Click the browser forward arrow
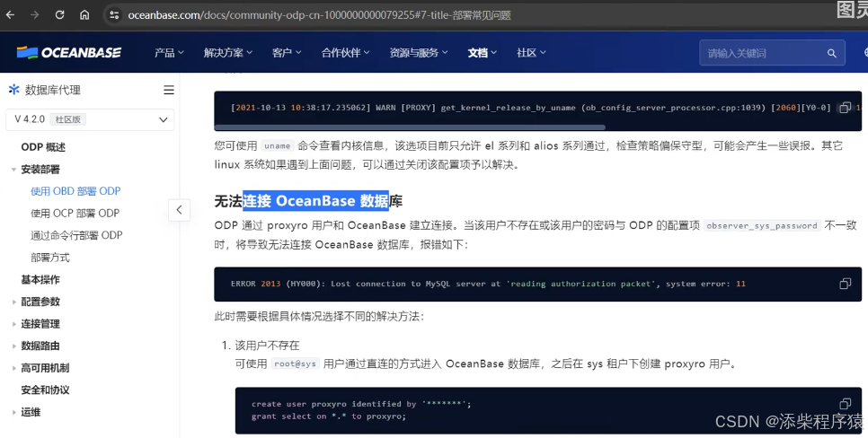Image resolution: width=868 pixels, height=438 pixels. [x=34, y=15]
